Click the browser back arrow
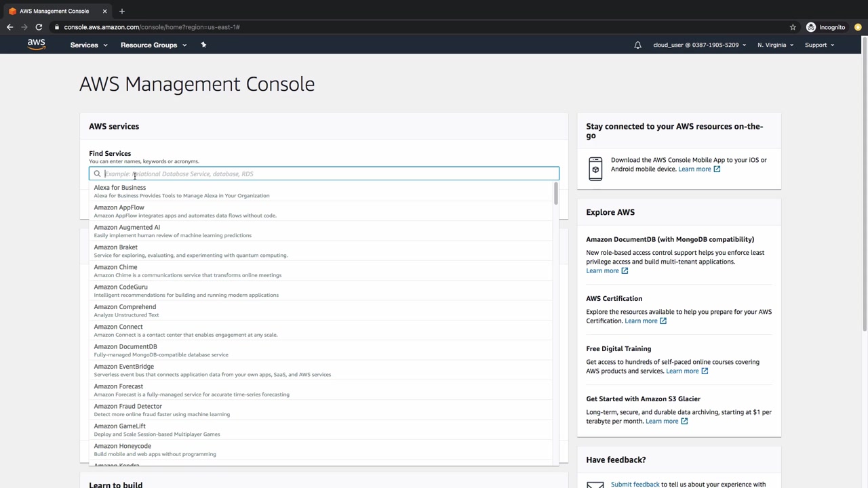 [x=9, y=27]
